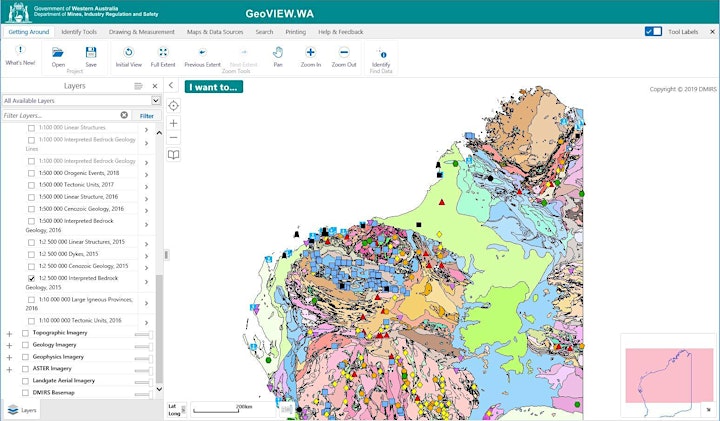Expand ASTER Imagery group
This screenshot has height=421, width=720.
tap(9, 369)
